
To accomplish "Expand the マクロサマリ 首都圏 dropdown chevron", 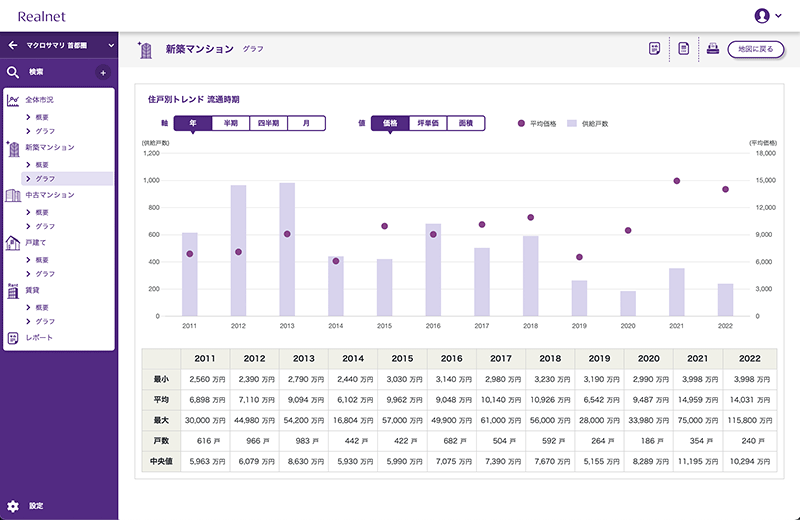I will (112, 45).
